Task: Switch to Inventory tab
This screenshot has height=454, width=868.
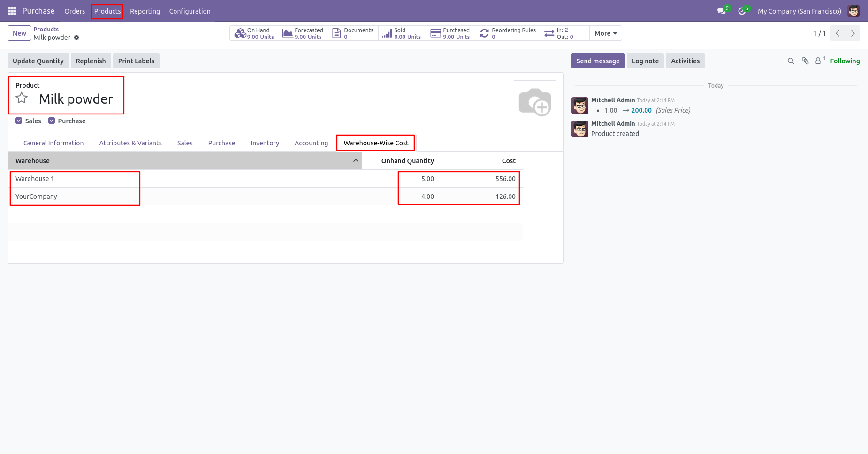Action: coord(265,143)
